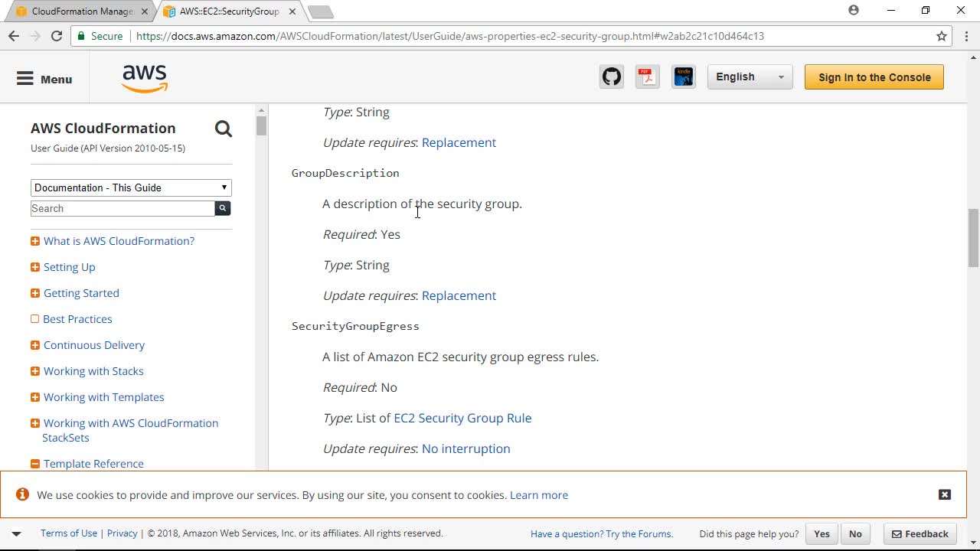
Task: Reload the current page
Action: (57, 36)
